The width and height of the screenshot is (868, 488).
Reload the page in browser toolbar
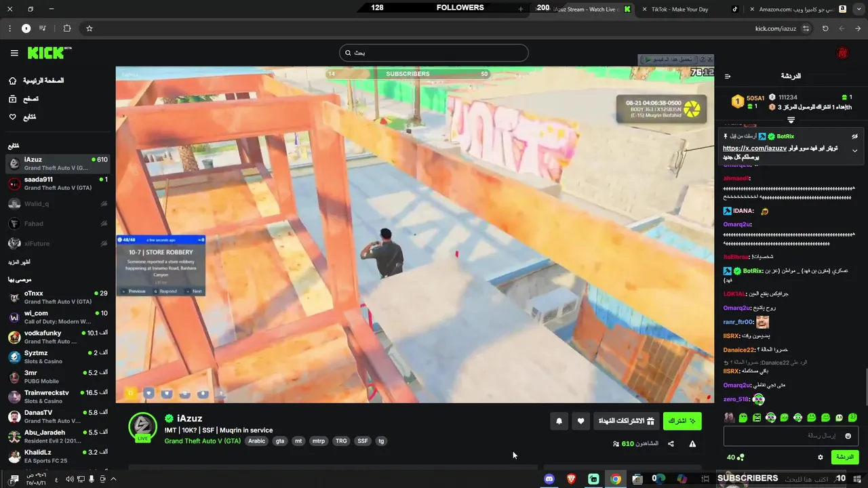point(825,28)
